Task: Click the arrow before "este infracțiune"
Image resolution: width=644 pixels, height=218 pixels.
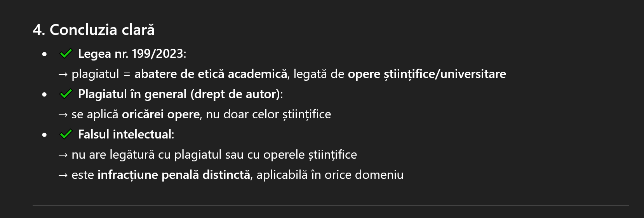Action: tap(63, 175)
